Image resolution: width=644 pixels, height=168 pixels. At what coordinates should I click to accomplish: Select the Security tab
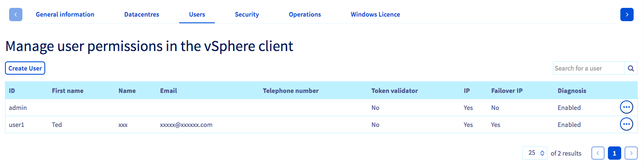click(247, 15)
